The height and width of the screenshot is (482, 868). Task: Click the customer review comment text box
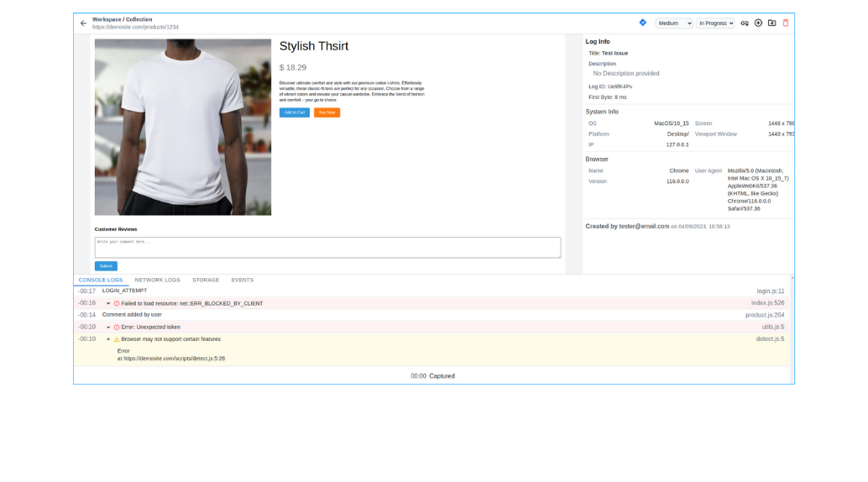point(327,247)
